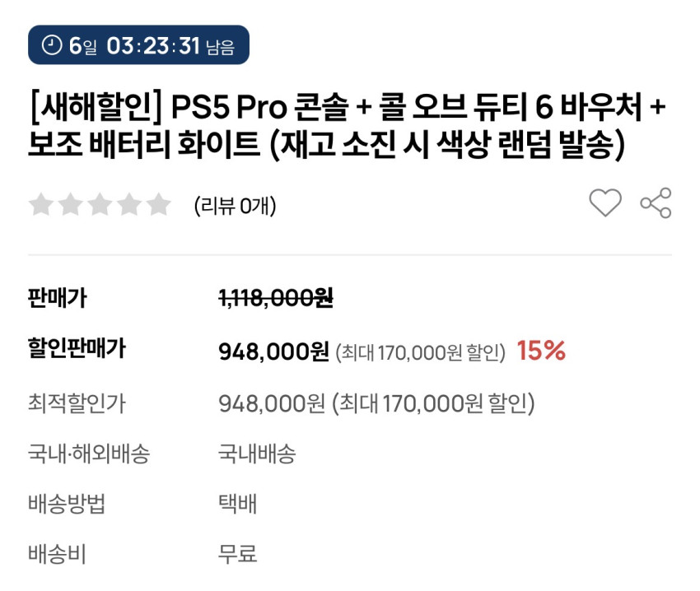The height and width of the screenshot is (591, 700).
Task: Select the third rating star
Action: pyautogui.click(x=100, y=204)
